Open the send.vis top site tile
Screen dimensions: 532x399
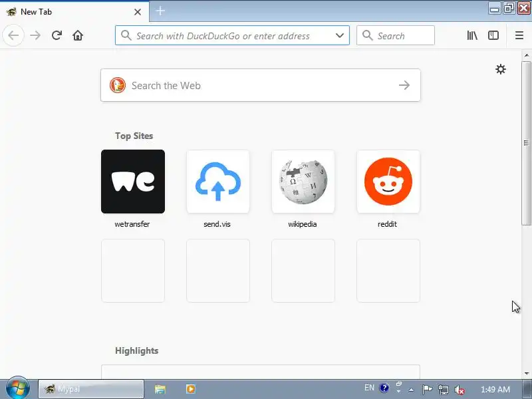[x=218, y=182]
